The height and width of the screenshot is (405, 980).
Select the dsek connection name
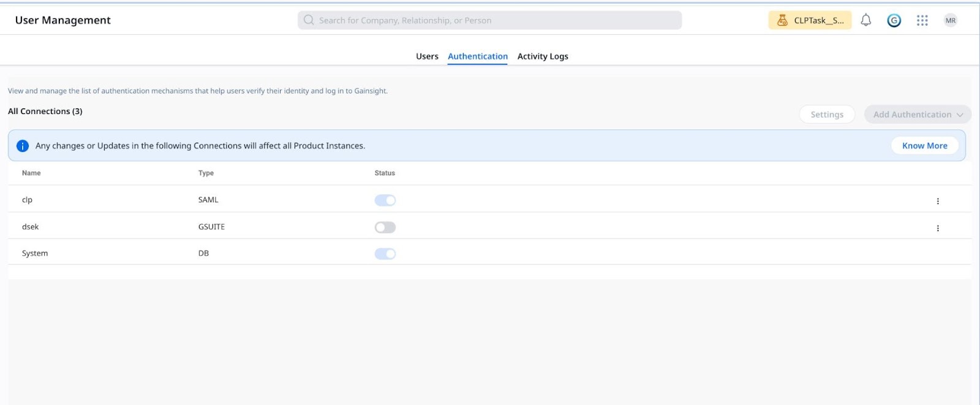(x=30, y=227)
